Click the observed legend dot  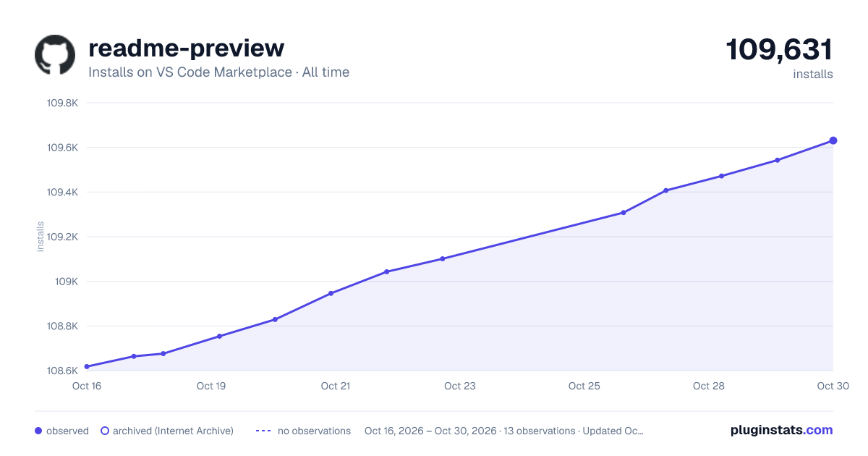pos(38,431)
